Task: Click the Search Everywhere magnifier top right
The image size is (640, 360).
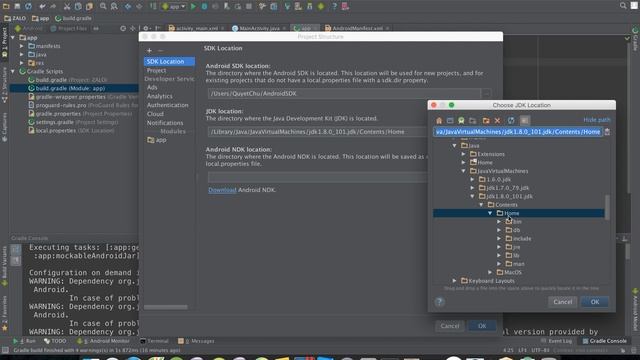Action: click(623, 5)
